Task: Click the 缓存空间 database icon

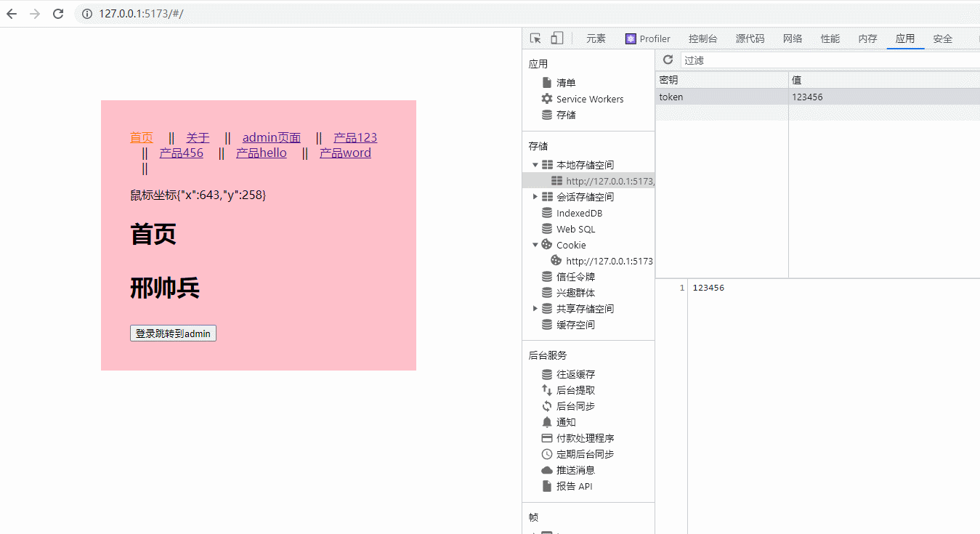Action: (x=547, y=325)
